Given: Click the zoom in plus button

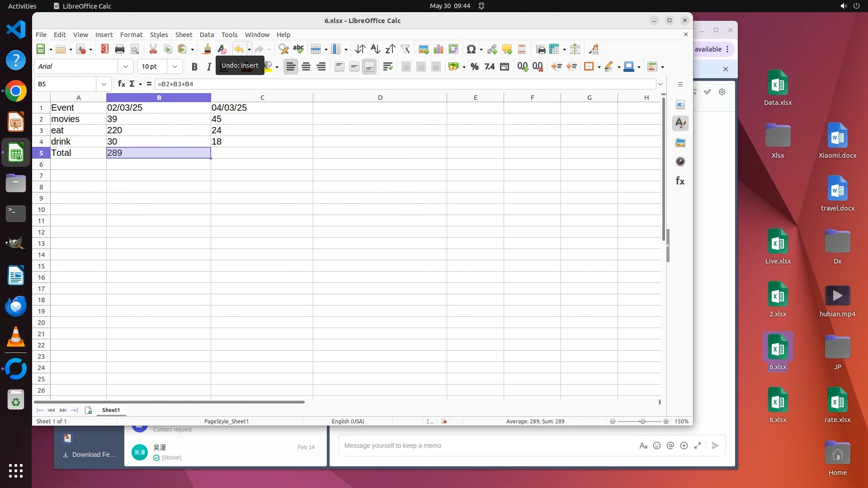Looking at the screenshot, I should coord(666,422).
